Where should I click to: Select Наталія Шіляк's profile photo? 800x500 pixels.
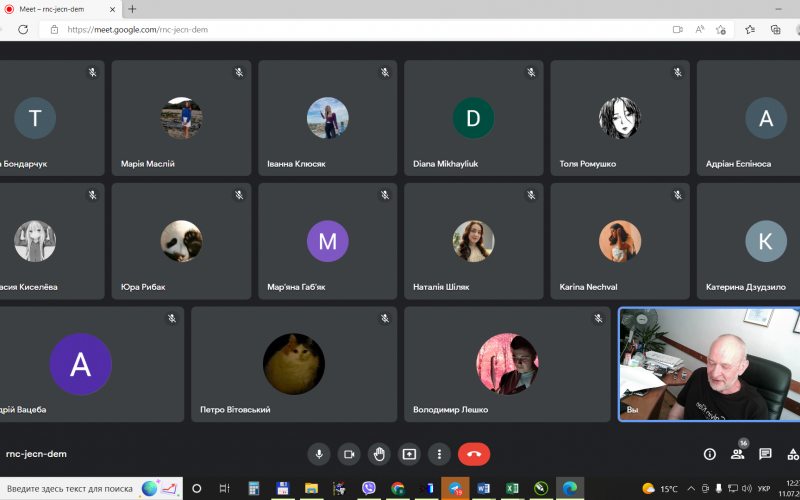pyautogui.click(x=473, y=241)
